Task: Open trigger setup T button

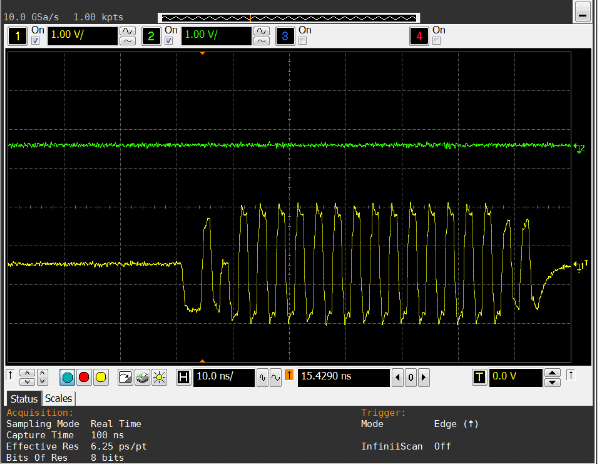Action: (479, 377)
